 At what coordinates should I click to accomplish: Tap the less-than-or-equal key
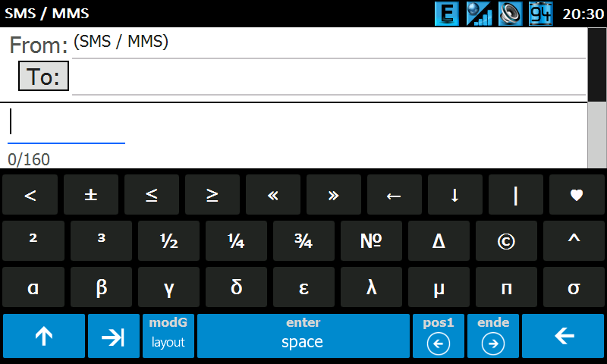click(152, 195)
